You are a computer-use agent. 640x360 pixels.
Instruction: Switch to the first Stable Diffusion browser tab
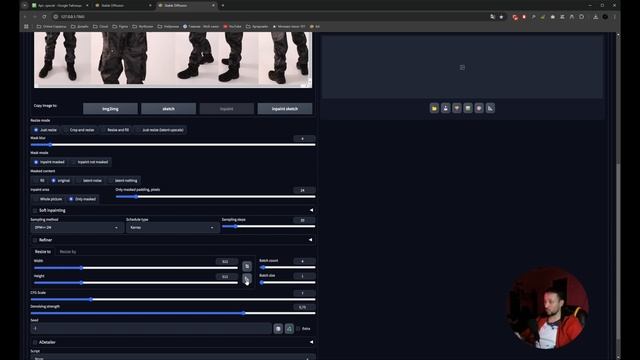122,6
